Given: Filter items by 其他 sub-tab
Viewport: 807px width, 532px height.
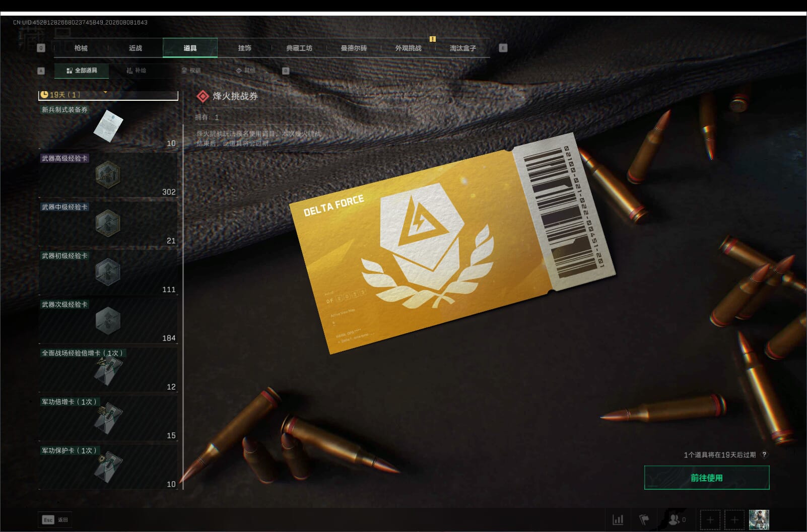Looking at the screenshot, I should click(x=246, y=71).
